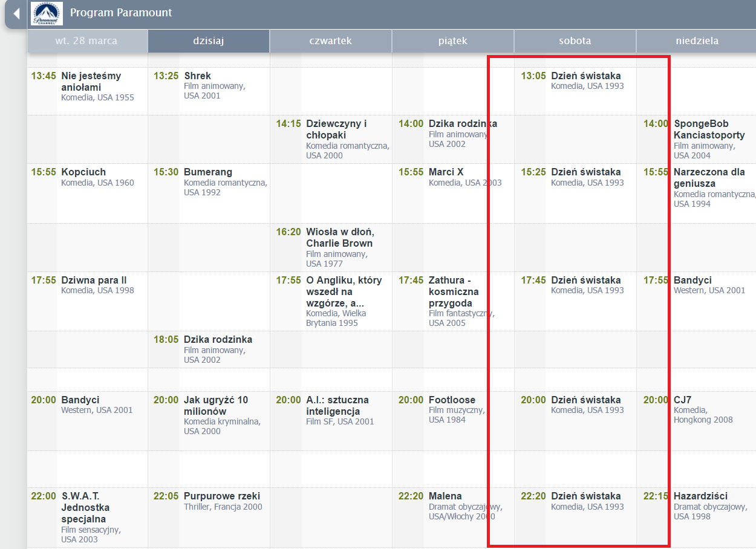The height and width of the screenshot is (549, 756).
Task: Open 'S.W.A.T. Jednostka specjalna' at 22:00
Action: tap(85, 507)
